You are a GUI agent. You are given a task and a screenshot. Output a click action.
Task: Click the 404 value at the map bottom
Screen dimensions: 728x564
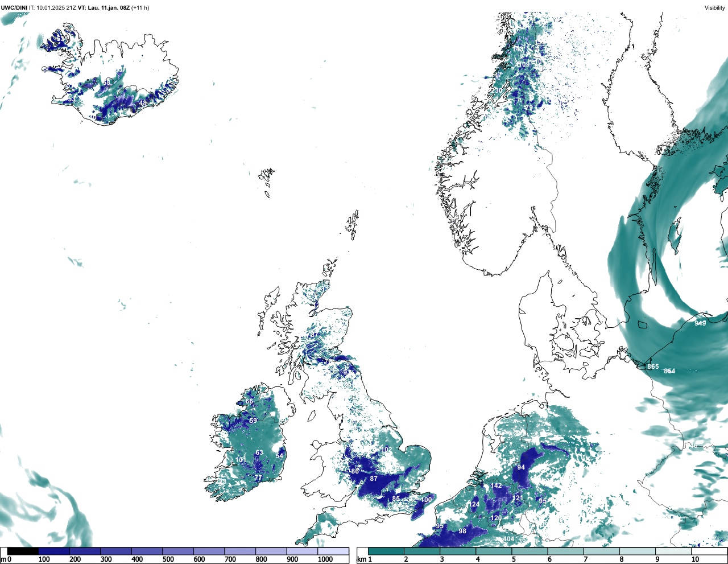click(508, 539)
